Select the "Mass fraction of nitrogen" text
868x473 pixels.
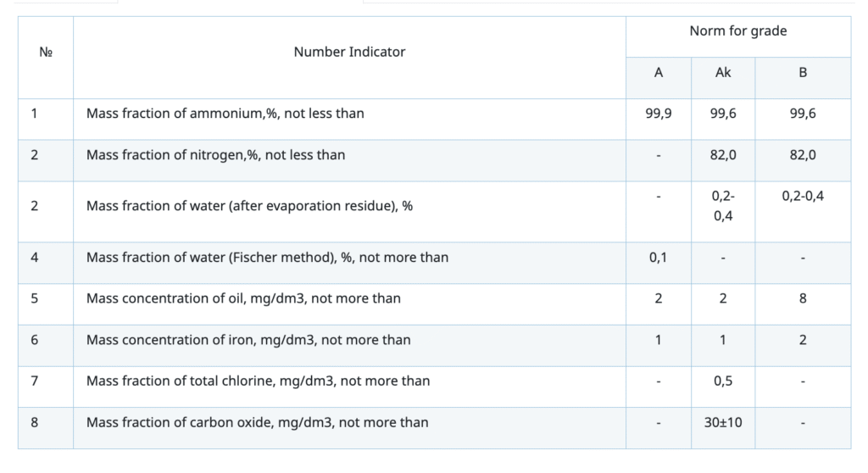click(215, 155)
